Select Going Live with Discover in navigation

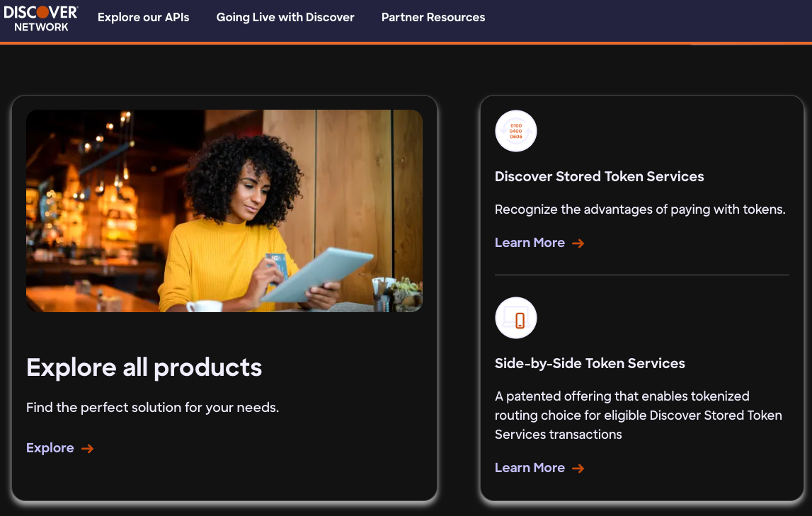[285, 17]
